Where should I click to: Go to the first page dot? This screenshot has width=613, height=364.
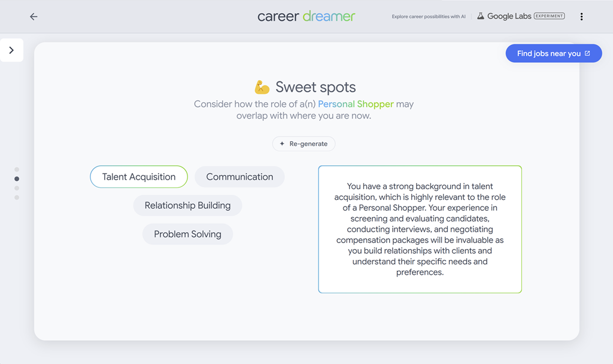coord(17,169)
